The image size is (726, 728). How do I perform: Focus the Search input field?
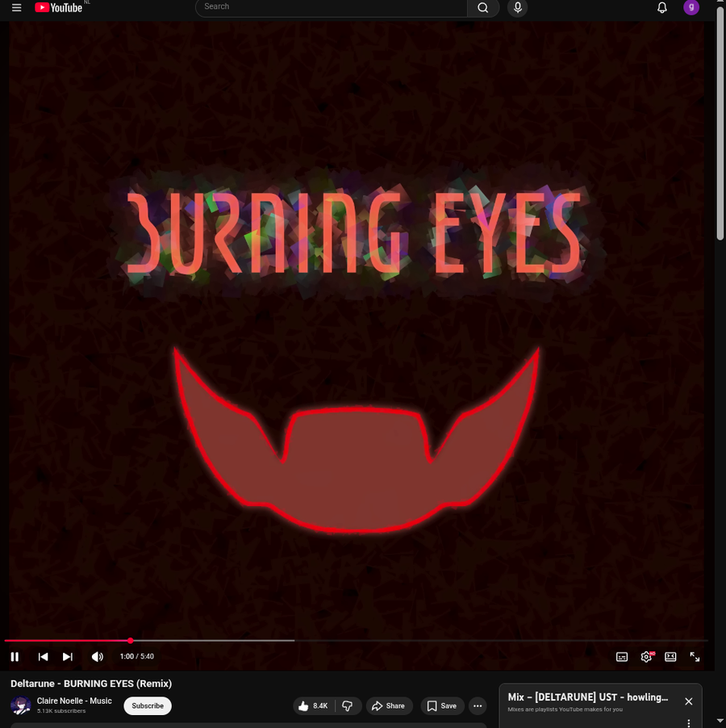[x=332, y=7]
